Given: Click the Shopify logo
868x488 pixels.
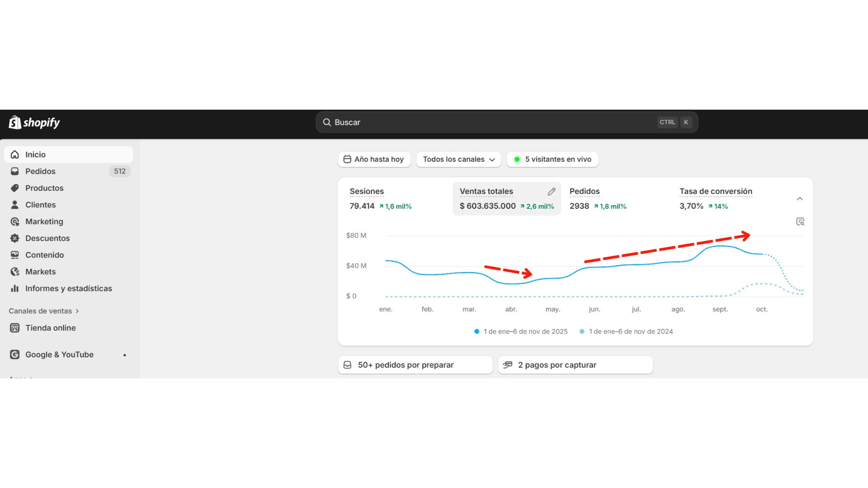Looking at the screenshot, I should (x=34, y=122).
